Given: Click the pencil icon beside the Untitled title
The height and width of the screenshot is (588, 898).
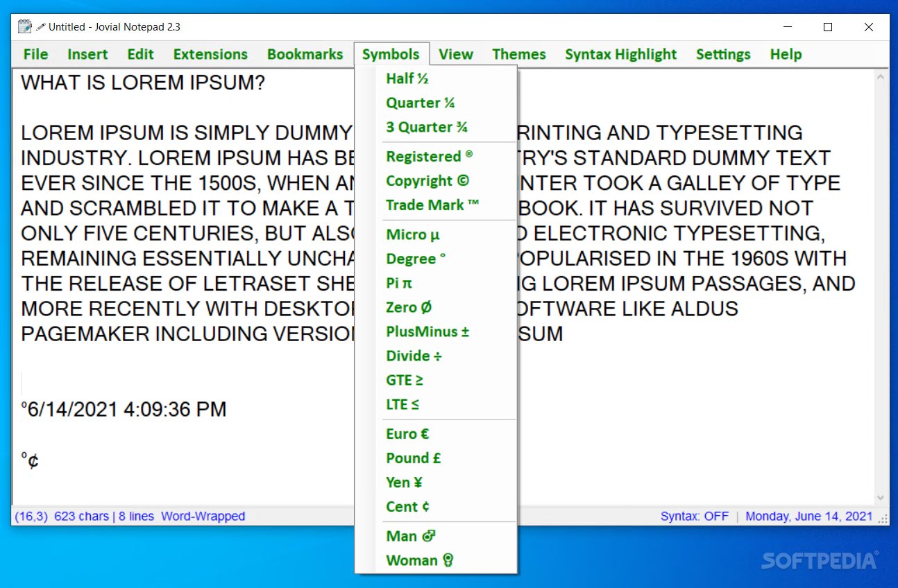Looking at the screenshot, I should (40, 27).
